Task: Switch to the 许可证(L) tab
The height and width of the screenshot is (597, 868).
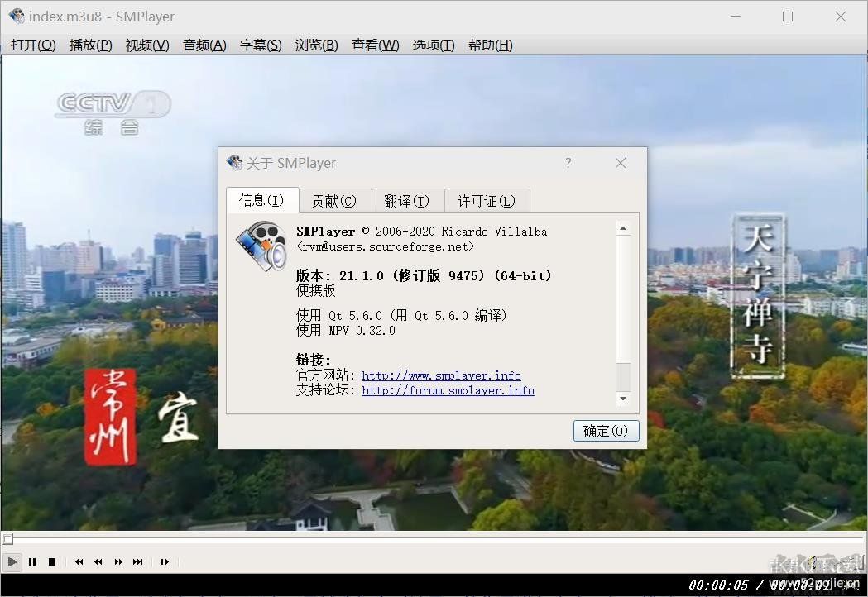Action: tap(487, 200)
